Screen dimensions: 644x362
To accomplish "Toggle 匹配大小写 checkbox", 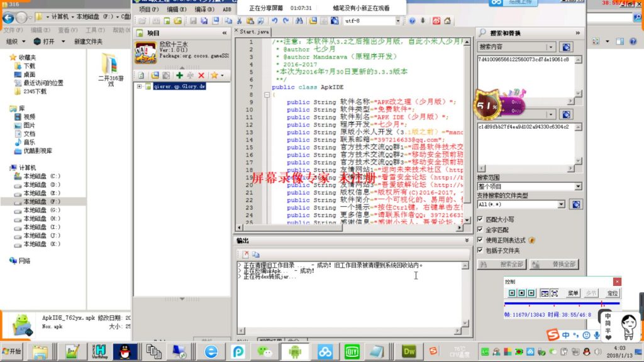I will click(480, 219).
